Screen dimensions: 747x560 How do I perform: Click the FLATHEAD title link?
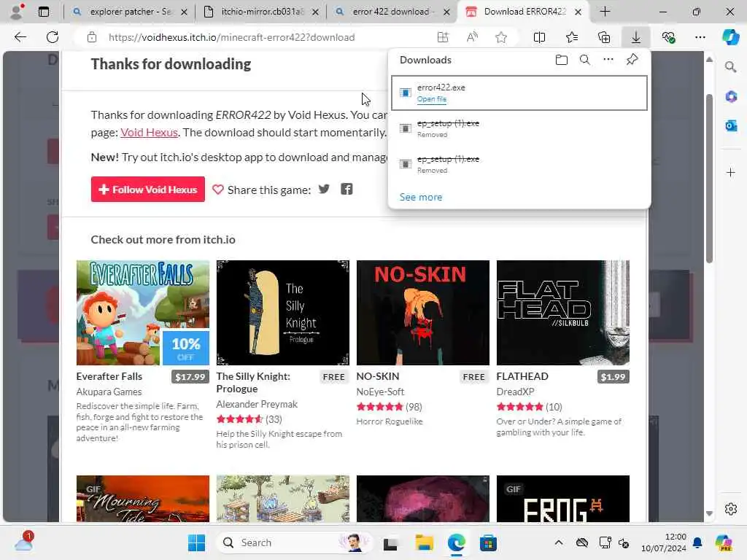(522, 376)
